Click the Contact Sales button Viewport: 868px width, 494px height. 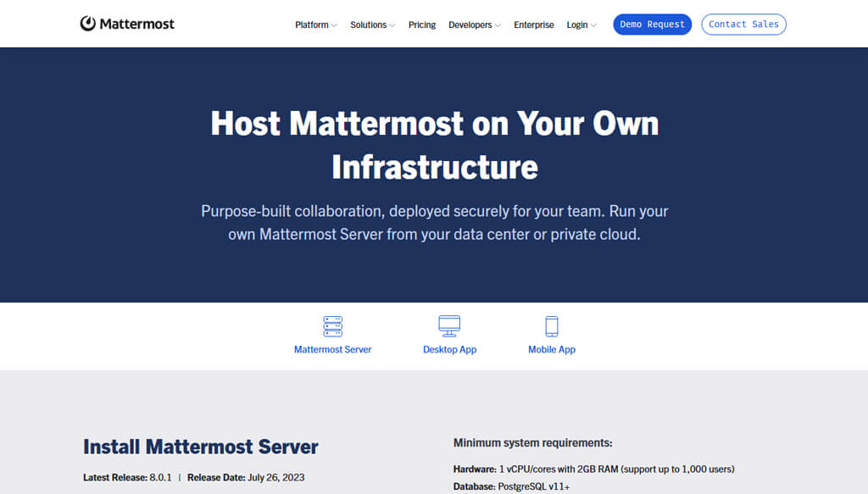pyautogui.click(x=743, y=25)
